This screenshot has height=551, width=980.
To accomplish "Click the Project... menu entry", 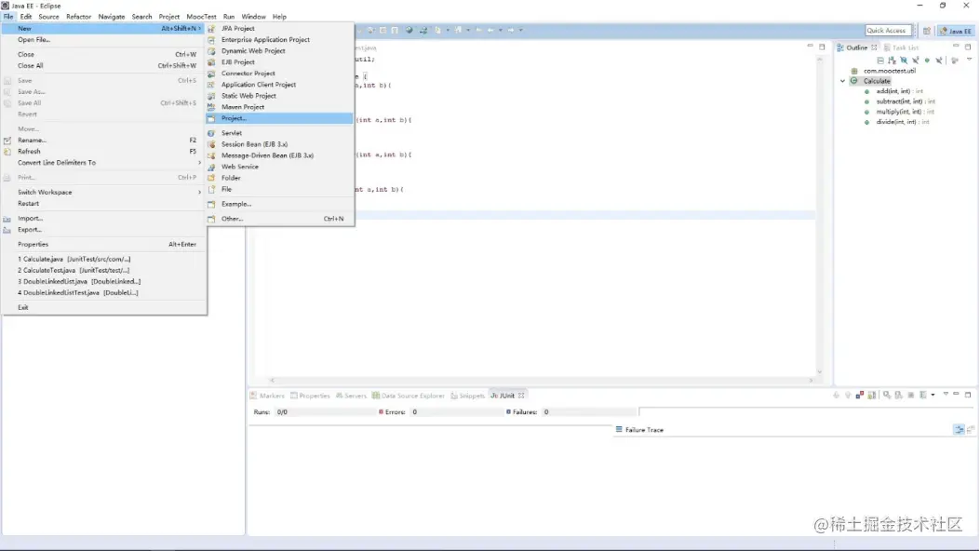I will tap(280, 118).
